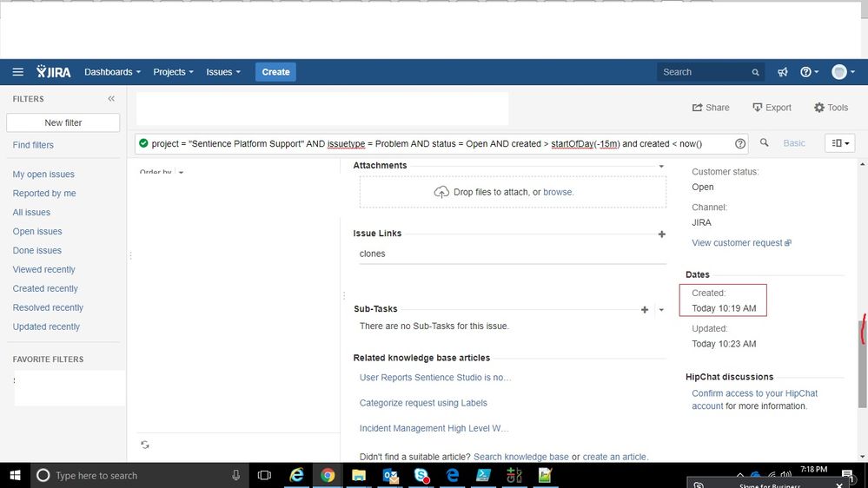Open the Tools gear menu

coord(831,108)
